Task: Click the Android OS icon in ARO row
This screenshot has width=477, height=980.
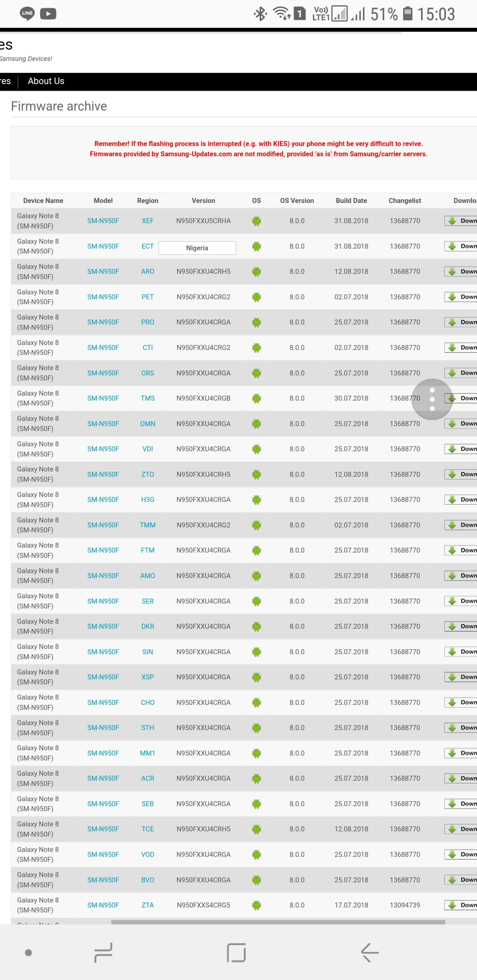Action: point(257,272)
